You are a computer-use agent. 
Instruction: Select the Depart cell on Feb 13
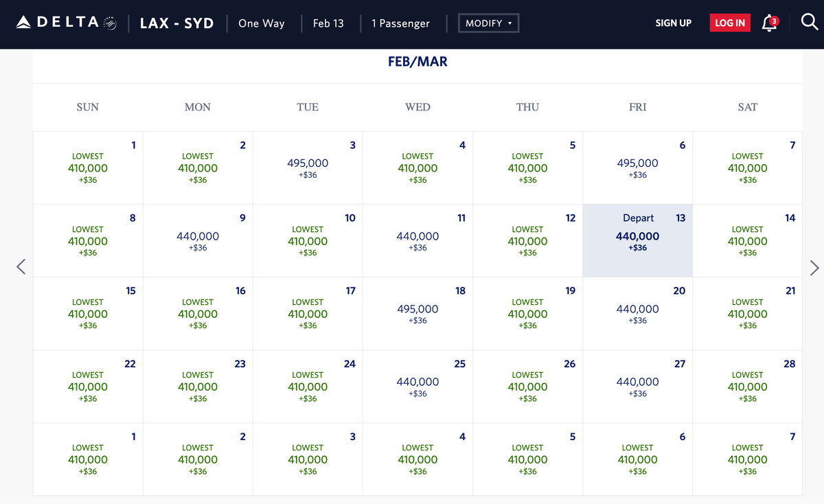[637, 240]
